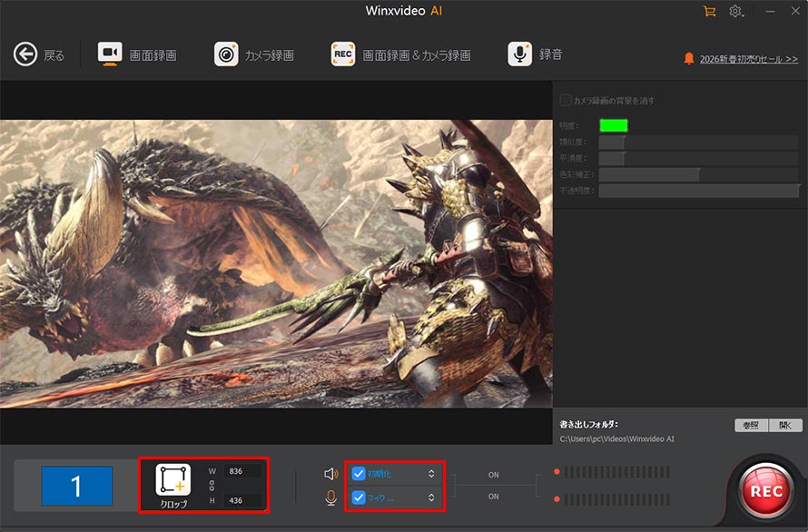Expand the system audio device dropdown
This screenshot has width=808, height=532.
pos(432,474)
